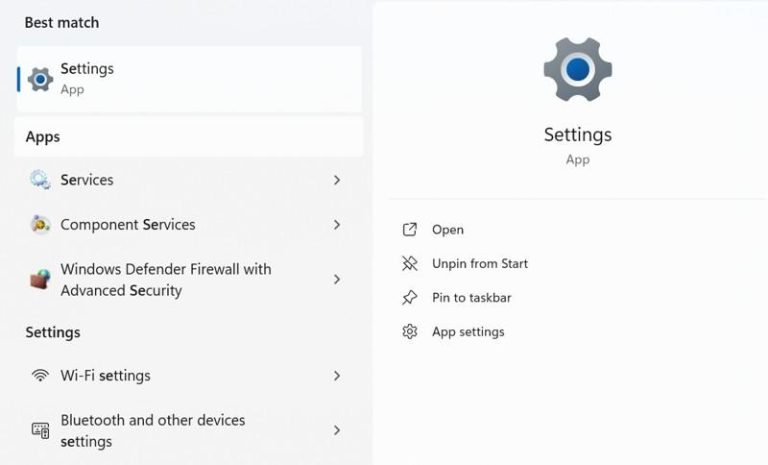Select Unpin from Start
768x465 pixels.
(x=479, y=264)
